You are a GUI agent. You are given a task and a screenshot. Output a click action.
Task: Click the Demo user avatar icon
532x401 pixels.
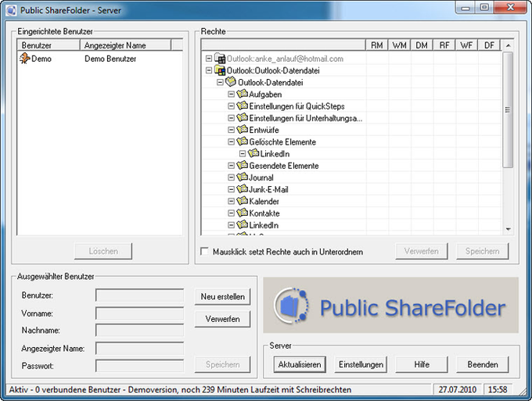25,59
